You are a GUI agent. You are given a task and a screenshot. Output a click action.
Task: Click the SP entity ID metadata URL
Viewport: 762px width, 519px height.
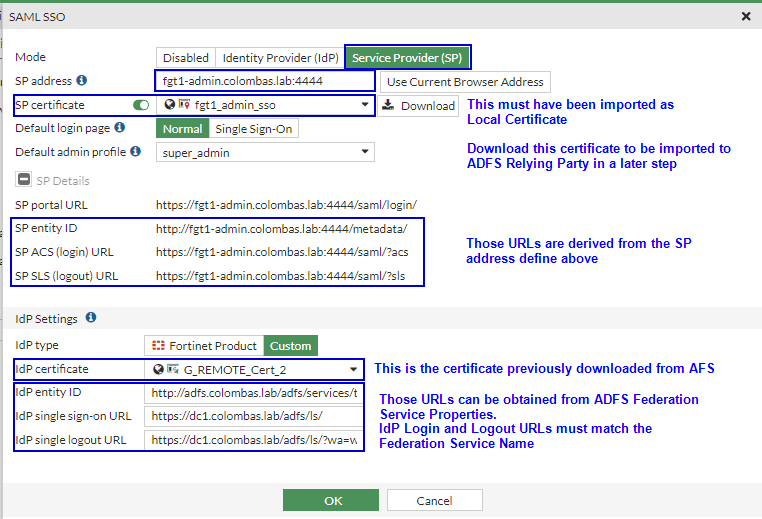click(282, 228)
